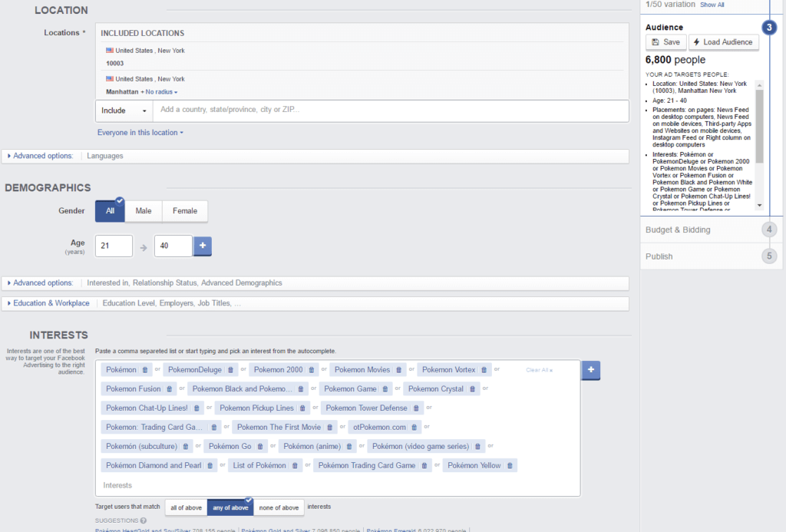Focus the add location text field
This screenshot has width=786, height=532.
(391, 110)
